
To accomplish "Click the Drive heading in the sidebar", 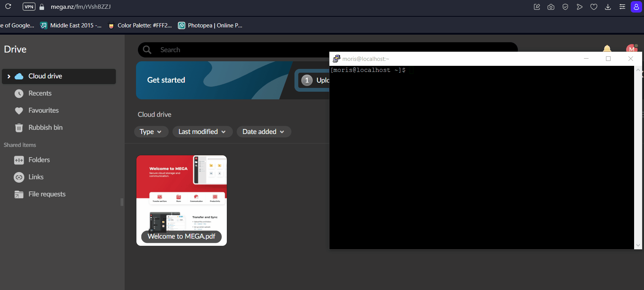I will 15,49.
